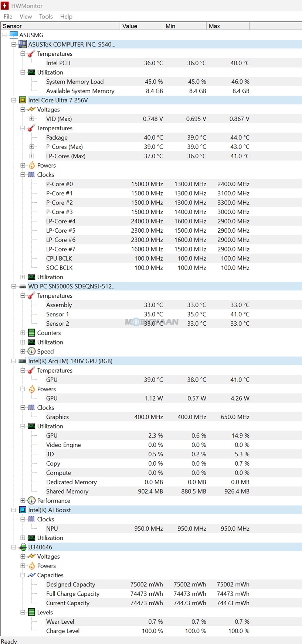Click the CPU Clocks waveform icon

point(31,174)
